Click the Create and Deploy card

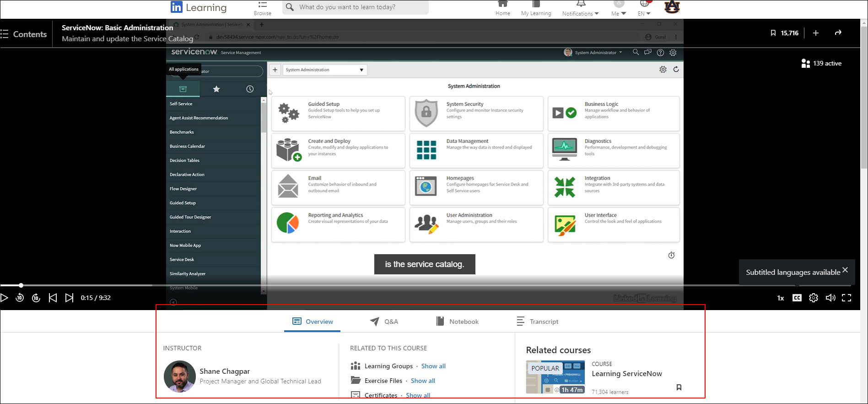click(338, 151)
